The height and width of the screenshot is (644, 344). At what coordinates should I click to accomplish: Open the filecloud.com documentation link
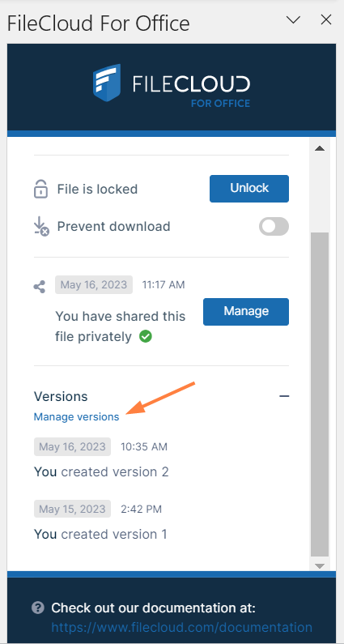click(x=182, y=627)
